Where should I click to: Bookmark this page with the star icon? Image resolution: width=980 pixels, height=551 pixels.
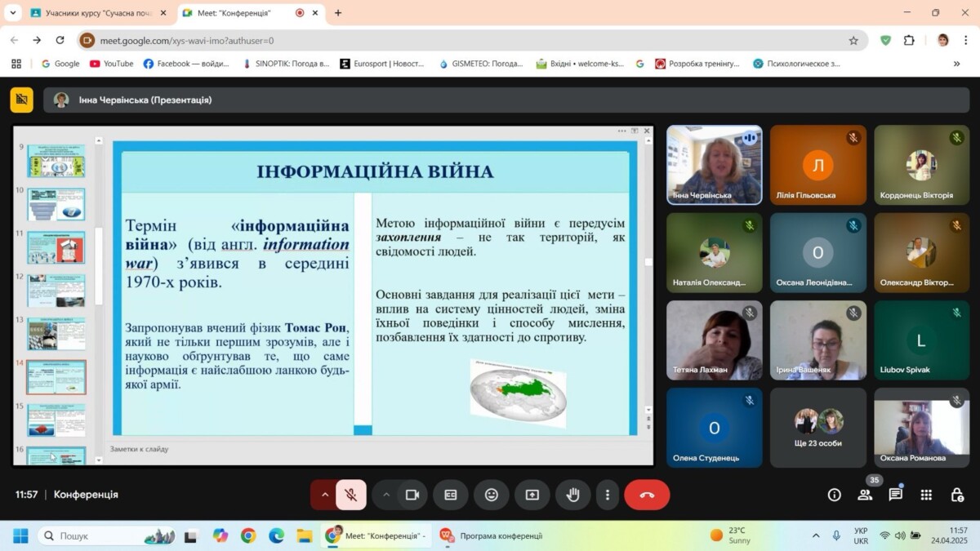click(x=853, y=40)
